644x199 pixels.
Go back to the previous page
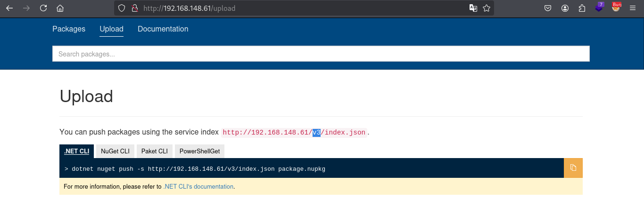9,8
